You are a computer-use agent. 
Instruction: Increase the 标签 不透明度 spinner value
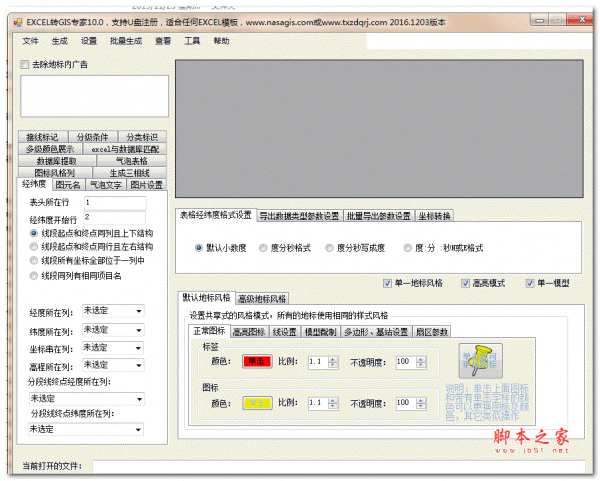tap(421, 359)
